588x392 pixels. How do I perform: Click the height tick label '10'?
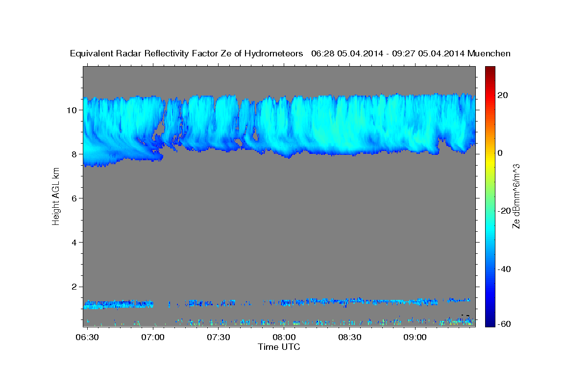pyautogui.click(x=73, y=110)
